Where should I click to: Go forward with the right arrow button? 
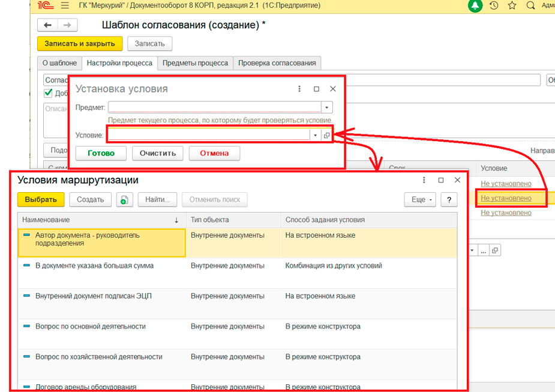(67, 25)
